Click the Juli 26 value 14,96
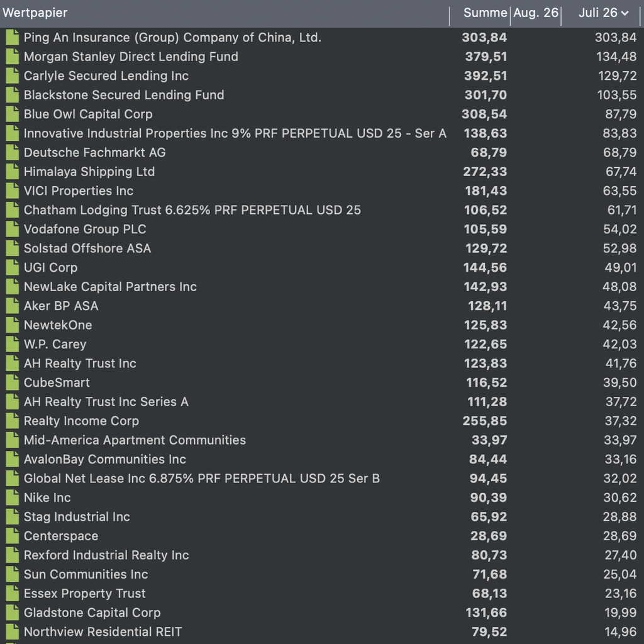Viewport: 644px width, 644px height. (x=621, y=631)
